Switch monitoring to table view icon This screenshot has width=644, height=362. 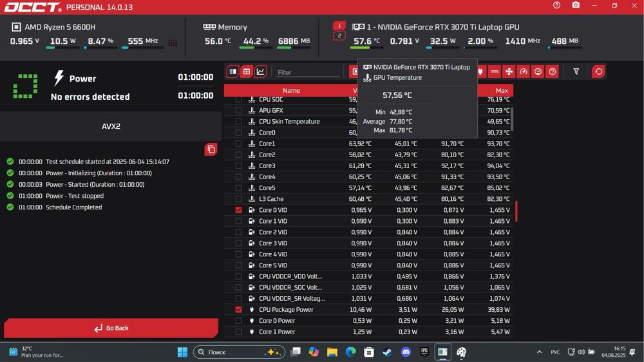click(247, 71)
